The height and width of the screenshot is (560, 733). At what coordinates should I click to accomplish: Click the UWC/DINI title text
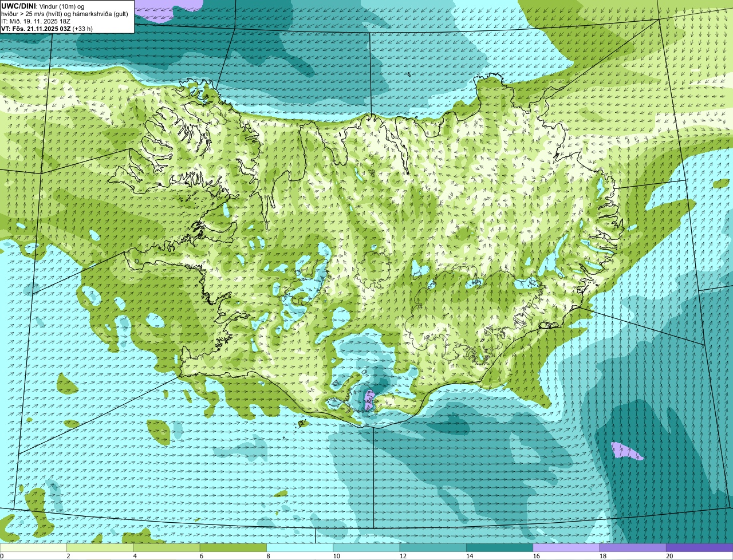[x=19, y=6]
